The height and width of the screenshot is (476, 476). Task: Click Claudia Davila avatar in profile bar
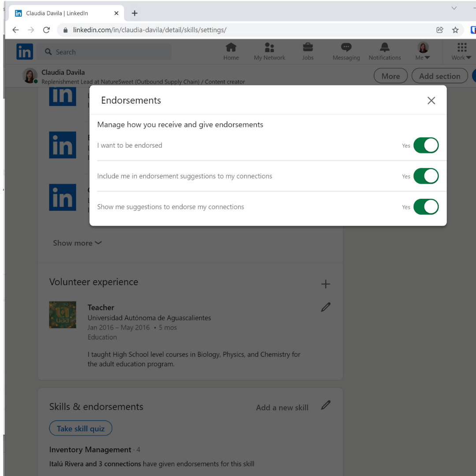coord(30,76)
